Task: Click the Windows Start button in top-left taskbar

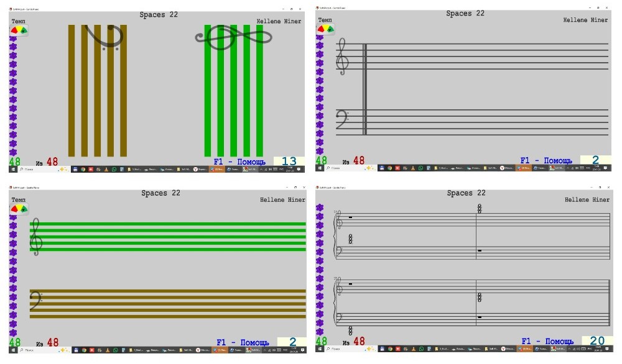Action: tap(12, 168)
